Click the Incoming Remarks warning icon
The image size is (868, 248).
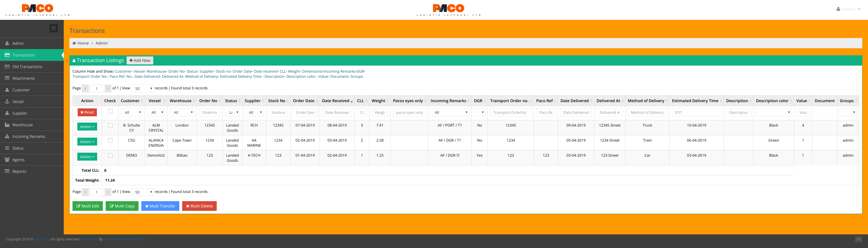click(7, 136)
